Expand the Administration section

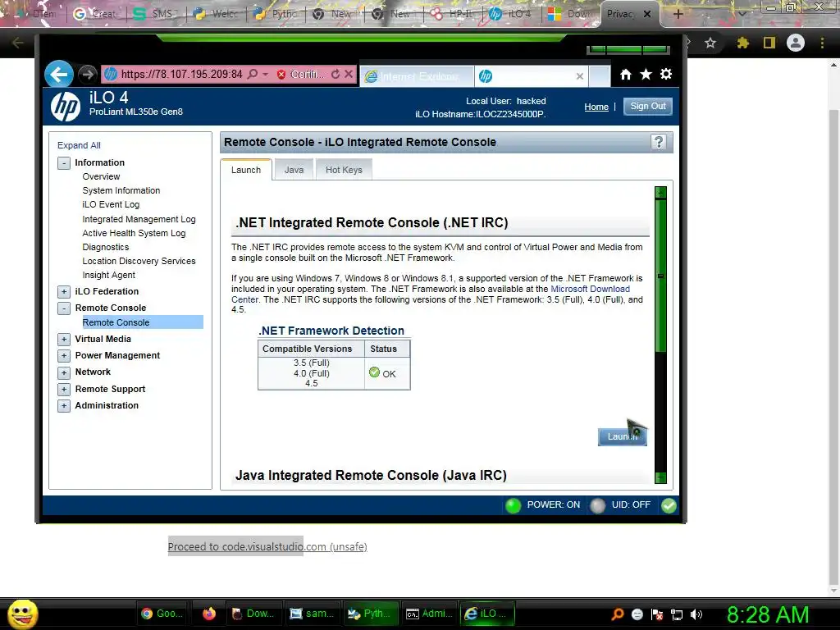tap(64, 405)
